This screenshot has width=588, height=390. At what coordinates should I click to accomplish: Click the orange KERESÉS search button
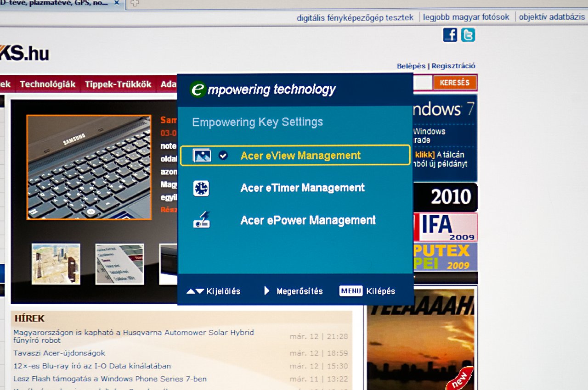point(454,83)
